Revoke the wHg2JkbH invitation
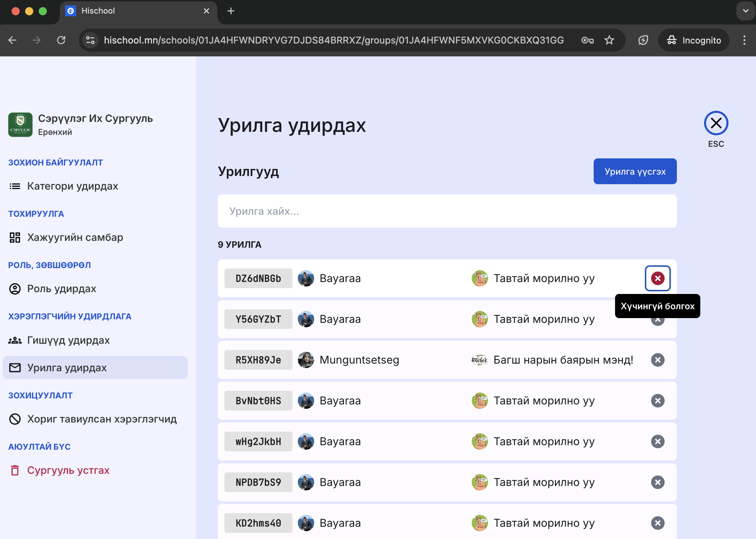Image resolution: width=756 pixels, height=539 pixels. coord(658,441)
